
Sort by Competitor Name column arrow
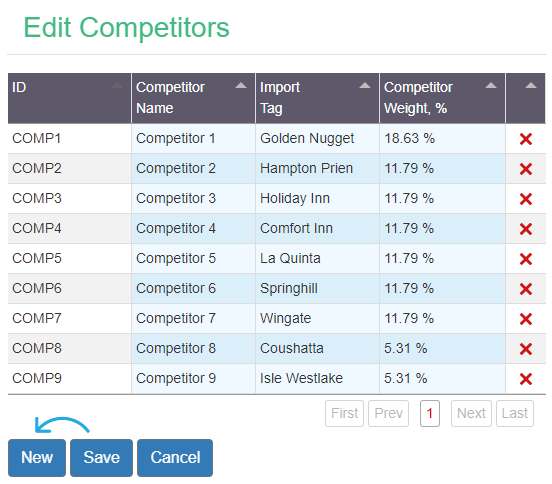(241, 85)
